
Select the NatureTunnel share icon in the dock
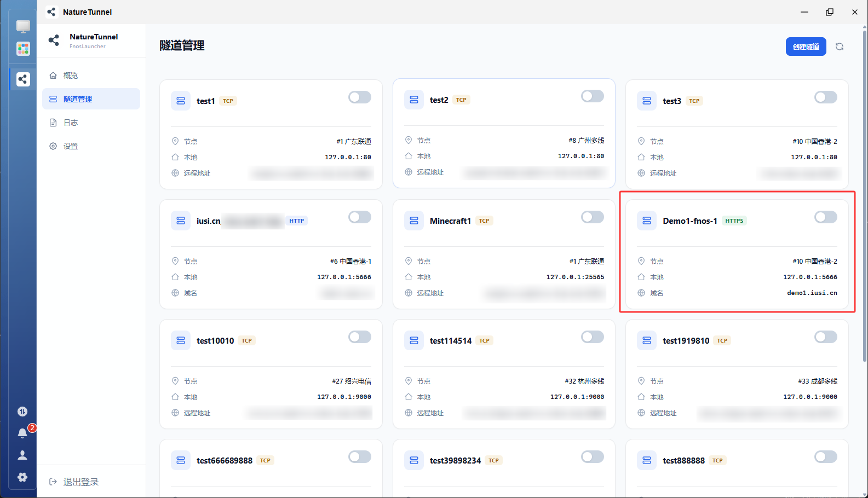point(23,79)
